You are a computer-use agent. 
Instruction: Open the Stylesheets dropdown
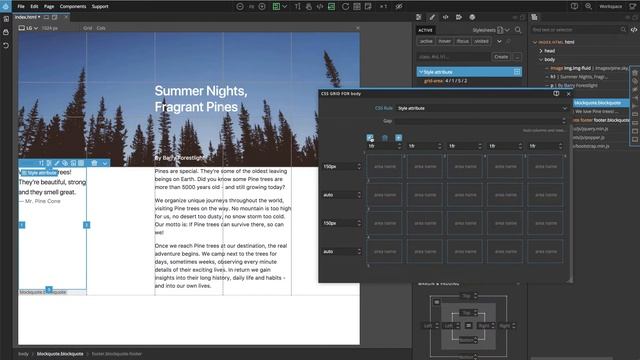point(491,30)
